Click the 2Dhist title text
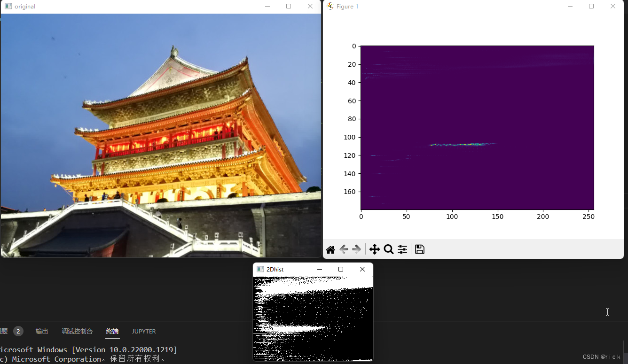This screenshot has width=628, height=364. coord(275,270)
